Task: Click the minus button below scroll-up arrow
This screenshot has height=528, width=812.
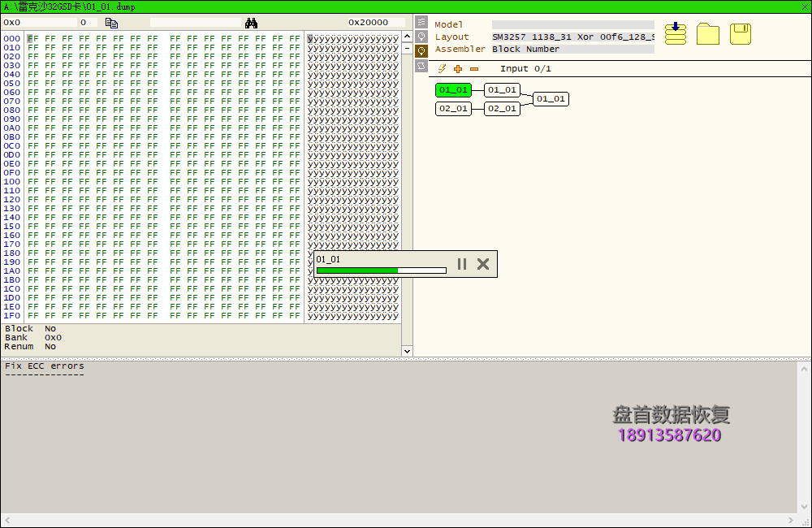Action: [x=407, y=48]
